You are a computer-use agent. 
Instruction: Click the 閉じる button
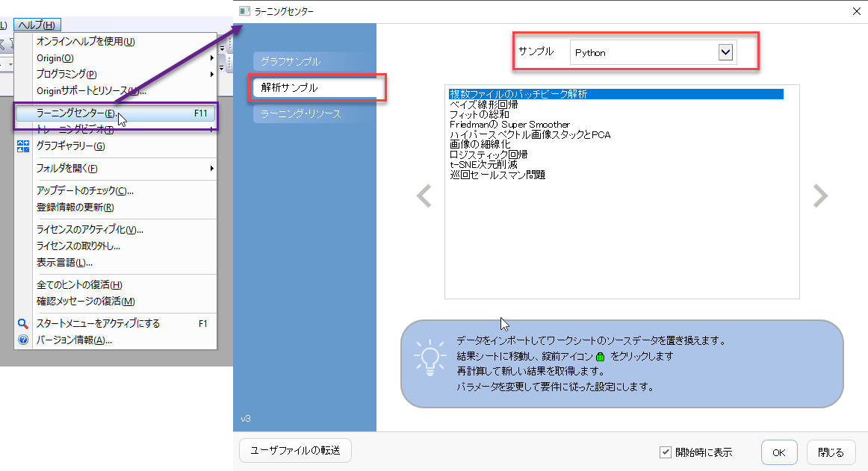tap(831, 452)
